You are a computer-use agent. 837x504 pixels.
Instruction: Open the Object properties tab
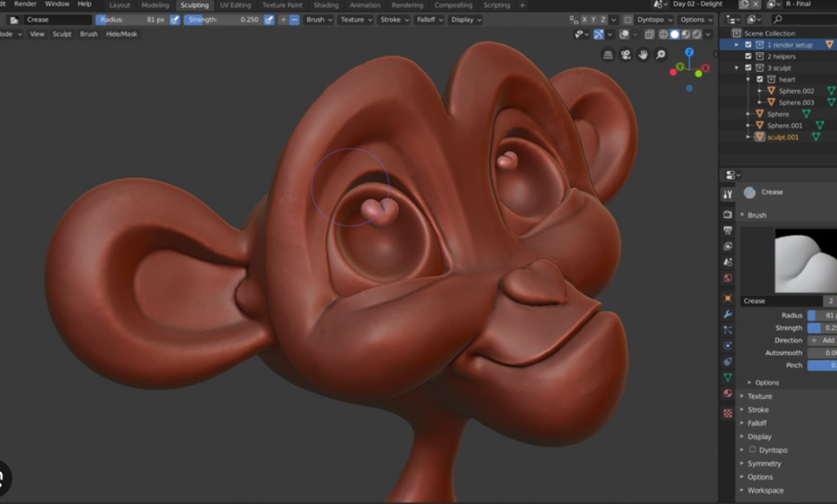pos(727,298)
